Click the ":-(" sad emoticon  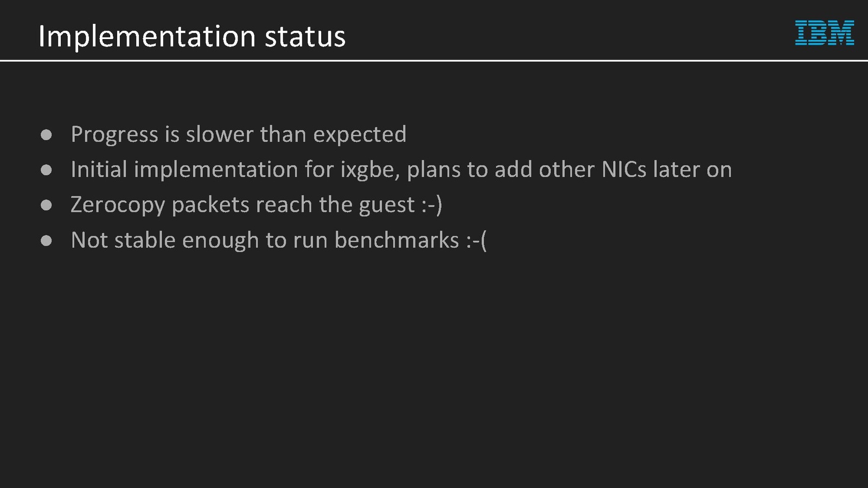[476, 240]
